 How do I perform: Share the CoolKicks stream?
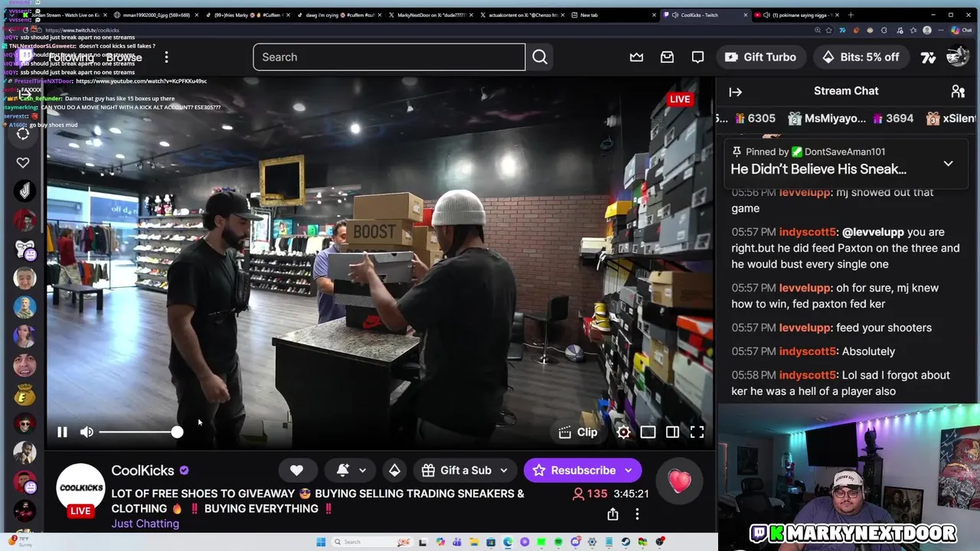pos(612,514)
